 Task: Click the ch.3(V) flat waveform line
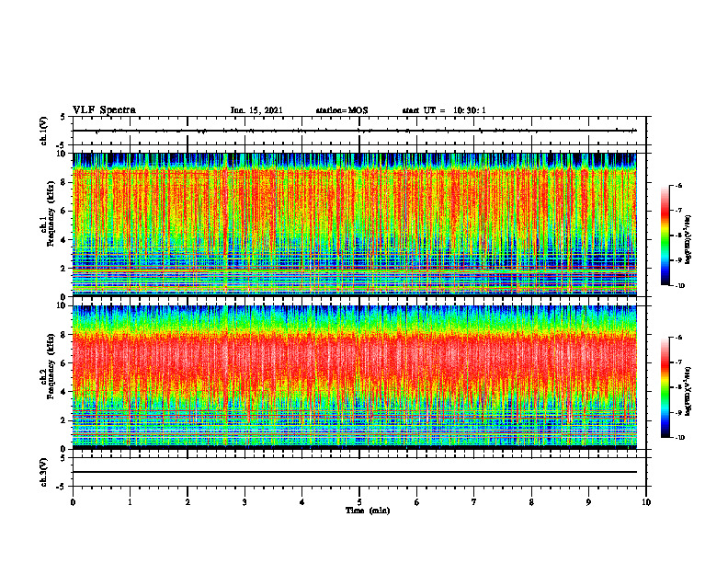click(355, 472)
